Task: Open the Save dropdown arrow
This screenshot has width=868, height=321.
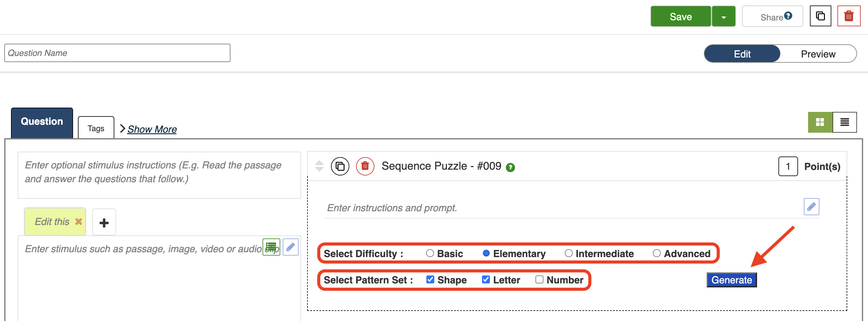Action: [x=723, y=17]
